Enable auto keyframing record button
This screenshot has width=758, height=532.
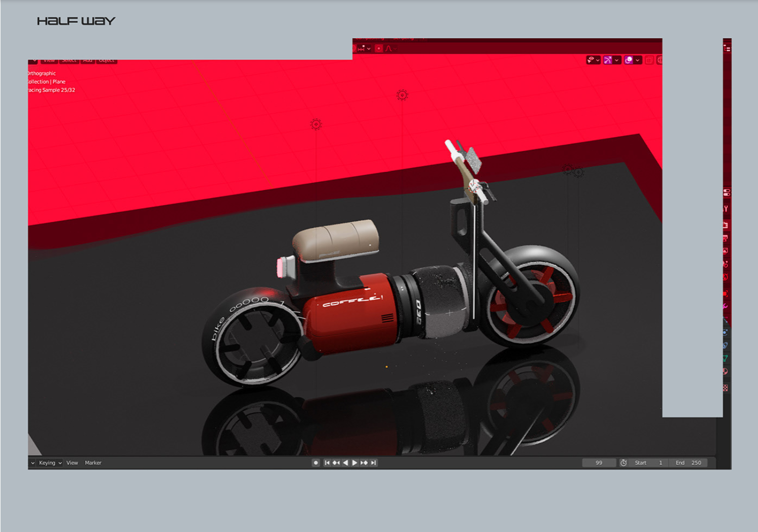point(316,462)
